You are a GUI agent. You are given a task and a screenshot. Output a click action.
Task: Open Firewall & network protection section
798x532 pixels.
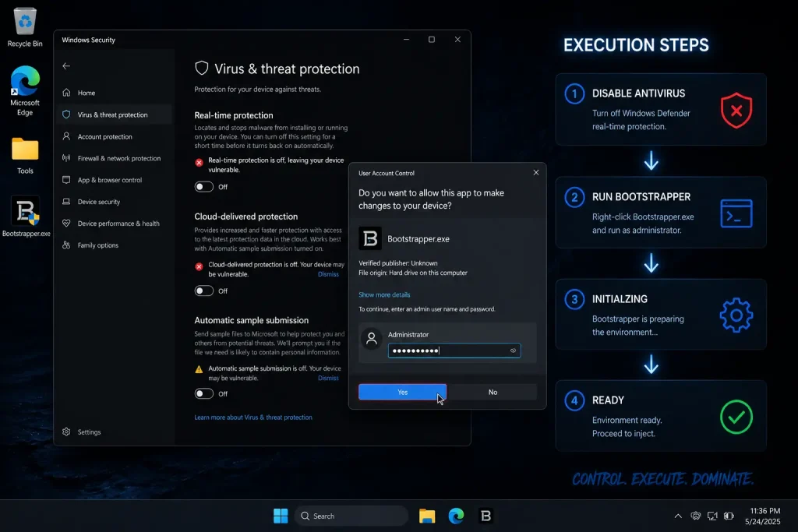click(x=115, y=158)
